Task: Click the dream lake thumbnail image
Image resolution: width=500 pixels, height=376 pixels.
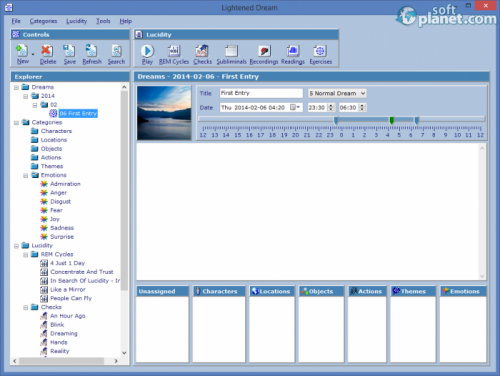Action: [164, 113]
